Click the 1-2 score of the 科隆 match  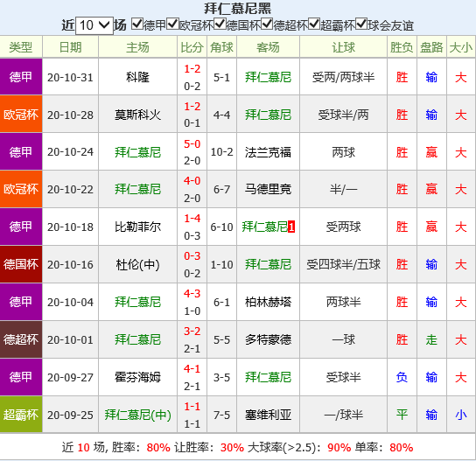[192, 69]
